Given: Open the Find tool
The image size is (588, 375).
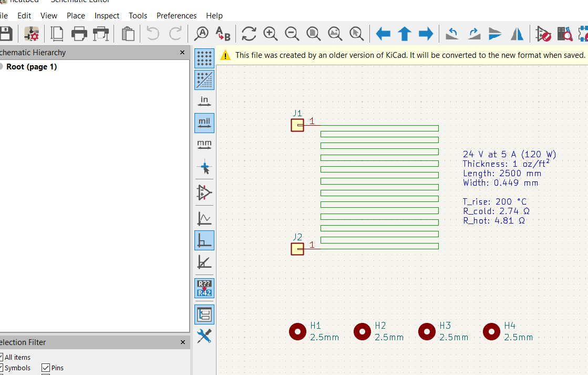Looking at the screenshot, I should coord(201,34).
